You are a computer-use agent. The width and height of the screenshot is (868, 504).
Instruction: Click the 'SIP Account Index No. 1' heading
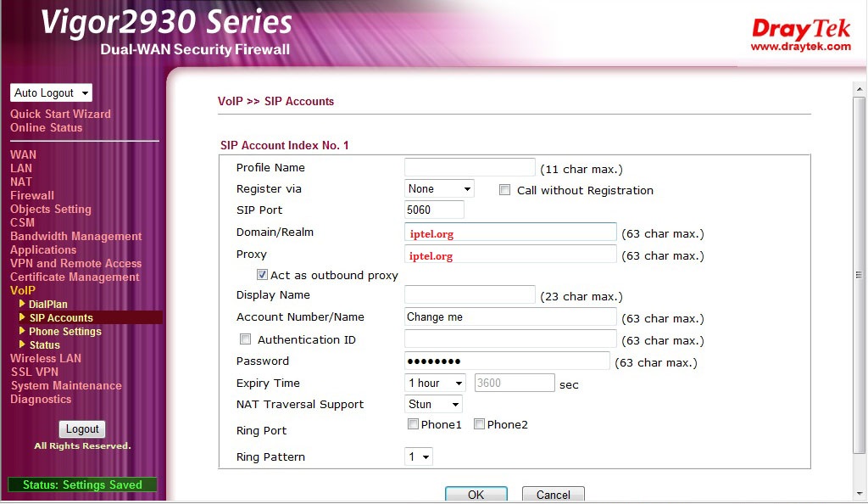coord(285,146)
